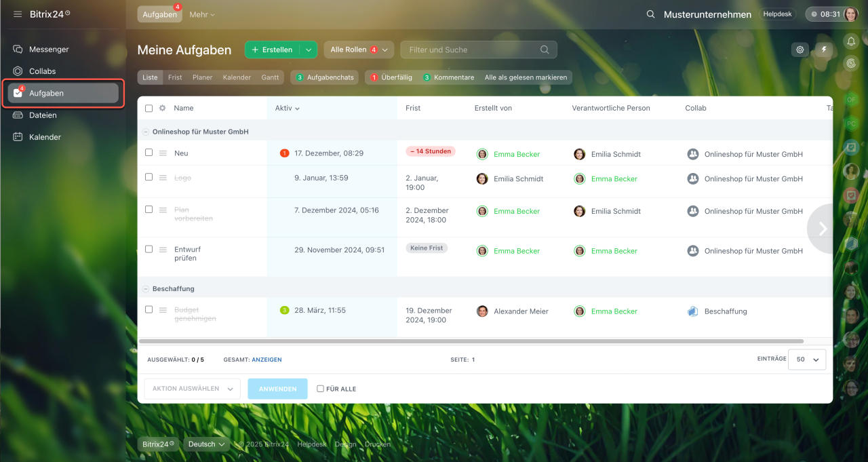Open the Aktion auswählen dropdown
Image resolution: width=868 pixels, height=462 pixels.
tap(192, 389)
